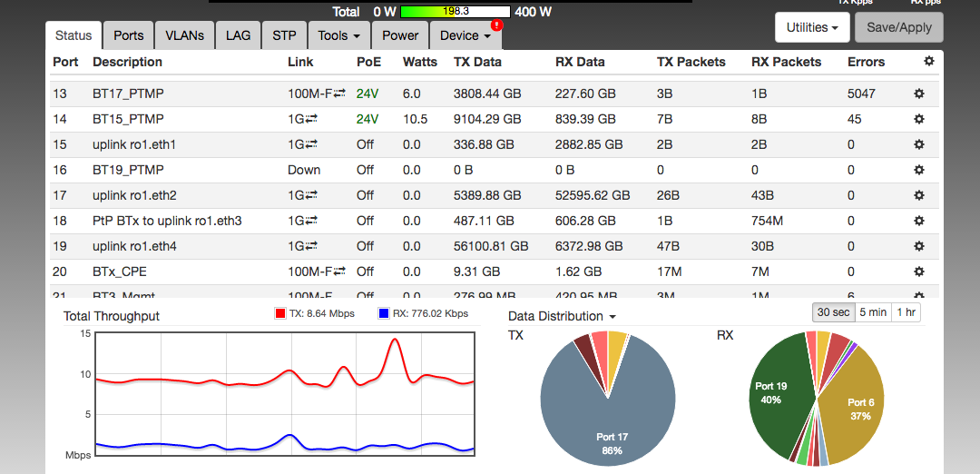Go to the Power tab
980x474 pixels.
point(400,35)
